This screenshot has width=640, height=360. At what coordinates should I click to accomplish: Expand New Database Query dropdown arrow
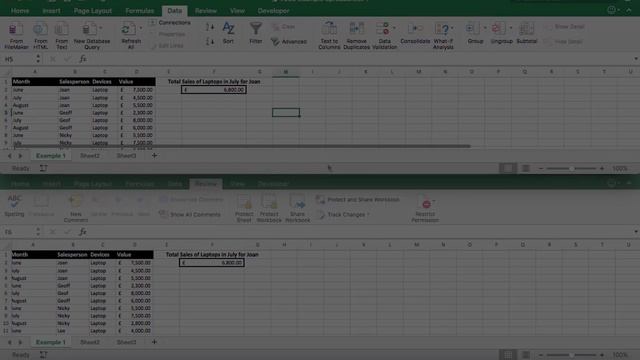pos(101,28)
